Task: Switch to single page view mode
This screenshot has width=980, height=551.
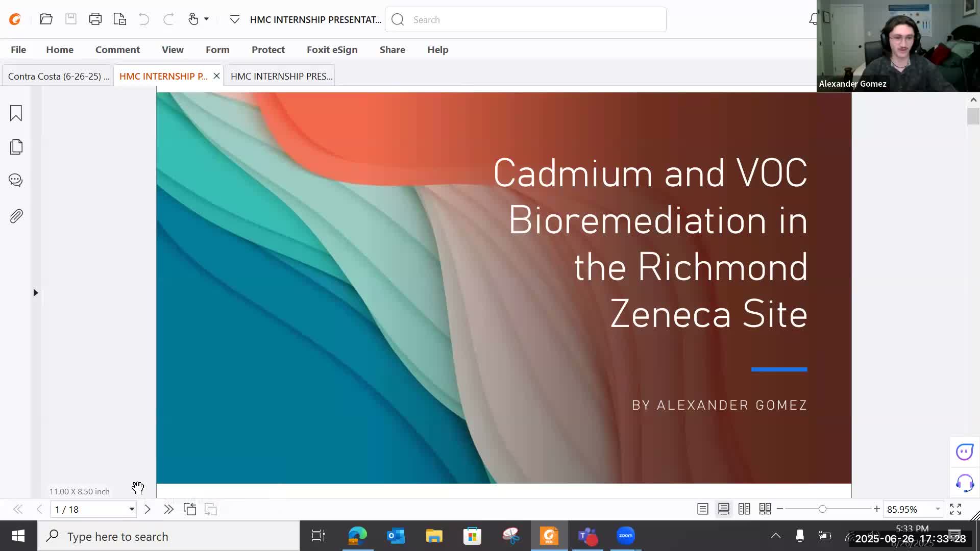Action: coord(703,509)
